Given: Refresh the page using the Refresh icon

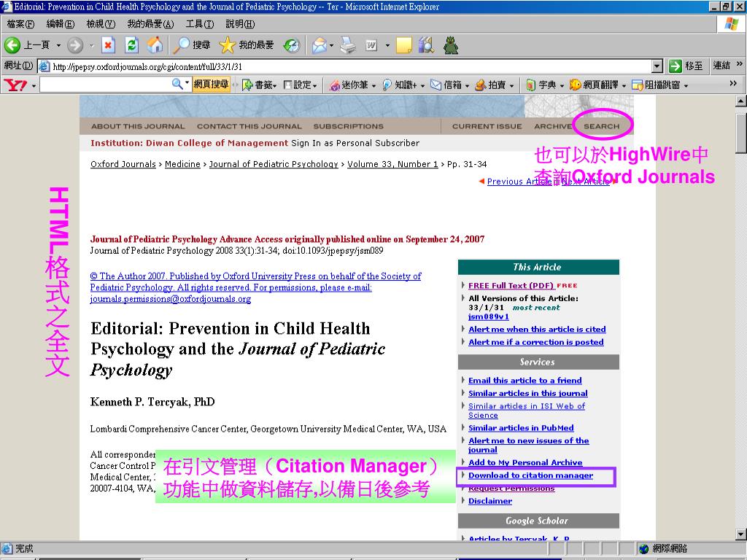Looking at the screenshot, I should pyautogui.click(x=131, y=45).
